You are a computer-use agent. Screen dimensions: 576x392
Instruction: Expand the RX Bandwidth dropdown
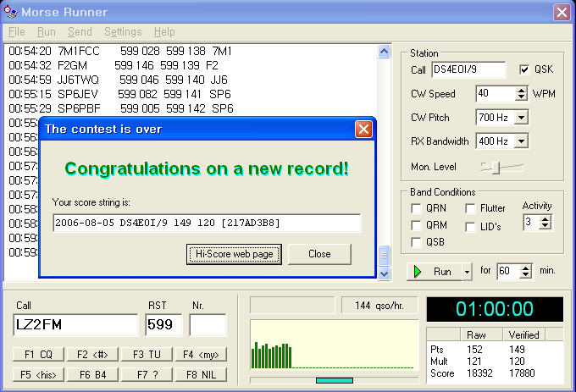521,141
